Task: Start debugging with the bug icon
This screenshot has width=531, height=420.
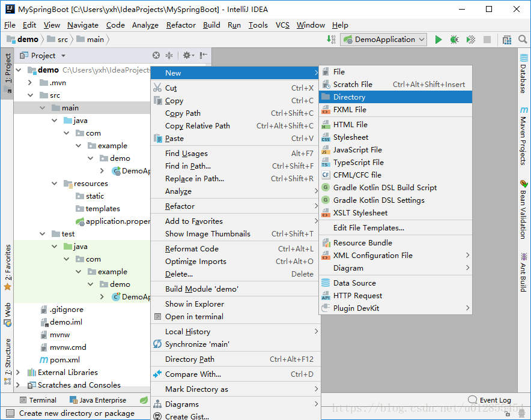Action: 455,40
